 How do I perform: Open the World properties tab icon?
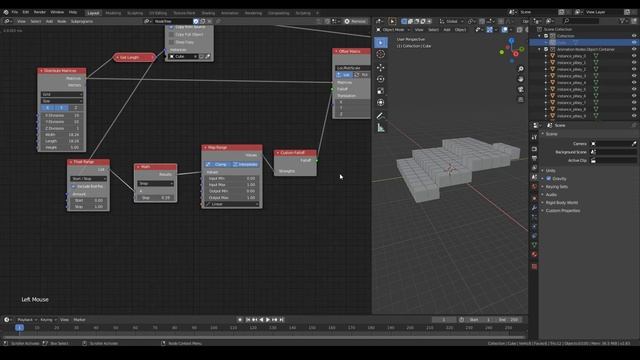534,187
